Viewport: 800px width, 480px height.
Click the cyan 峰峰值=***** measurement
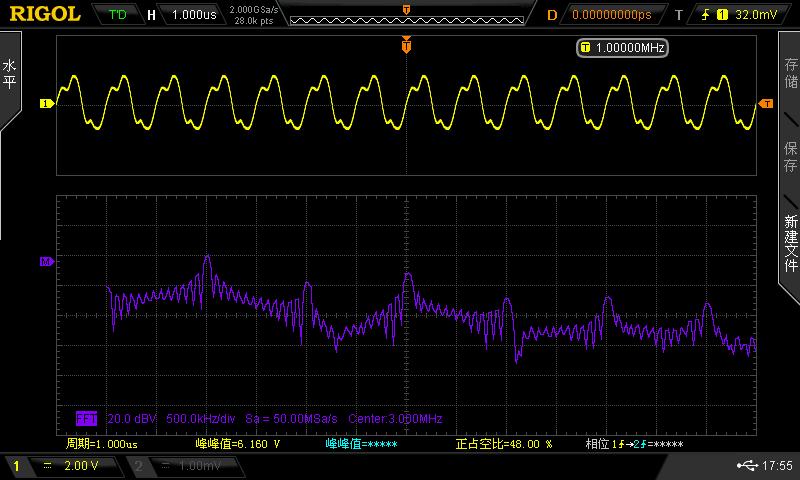[361, 444]
